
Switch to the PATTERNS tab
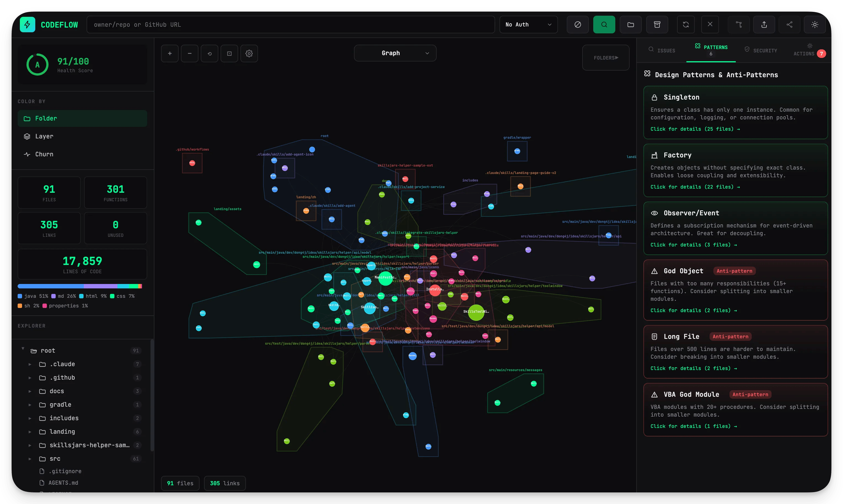711,50
